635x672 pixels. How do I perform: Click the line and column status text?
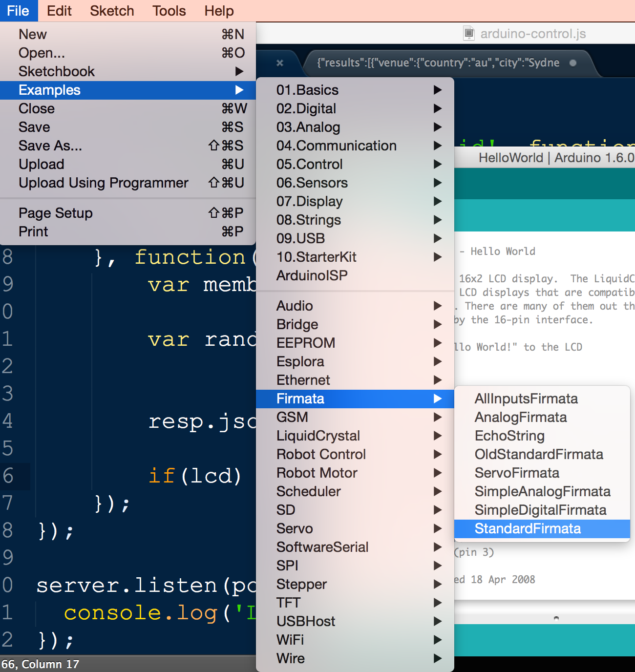click(x=40, y=664)
